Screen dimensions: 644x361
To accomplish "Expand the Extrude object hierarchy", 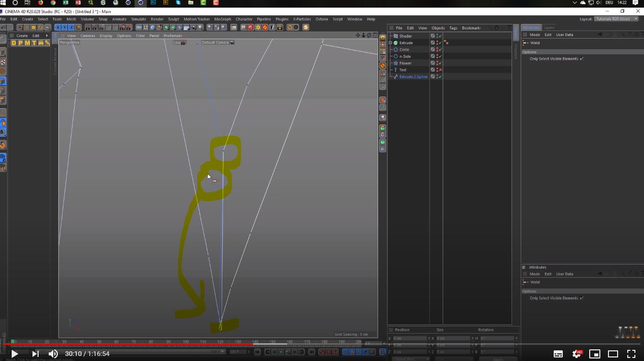I will click(x=390, y=43).
